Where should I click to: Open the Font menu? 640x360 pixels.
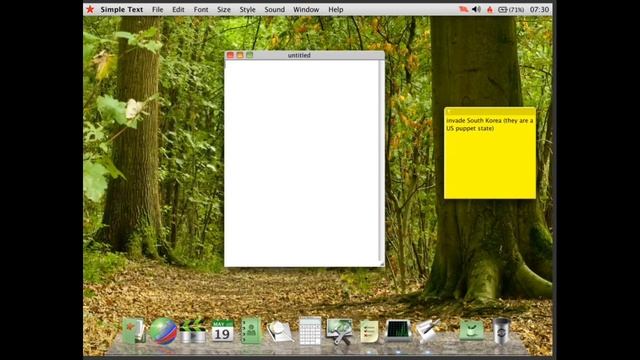pos(201,9)
